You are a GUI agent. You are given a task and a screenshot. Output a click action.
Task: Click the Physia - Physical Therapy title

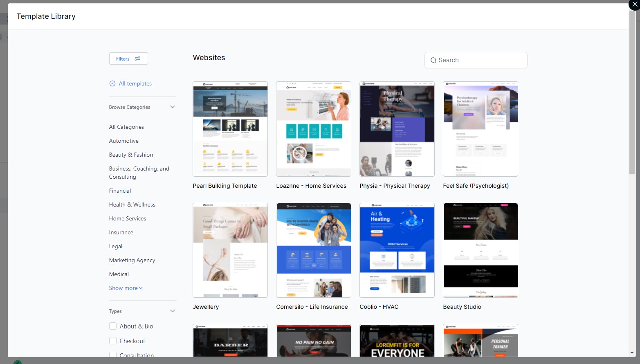point(395,186)
